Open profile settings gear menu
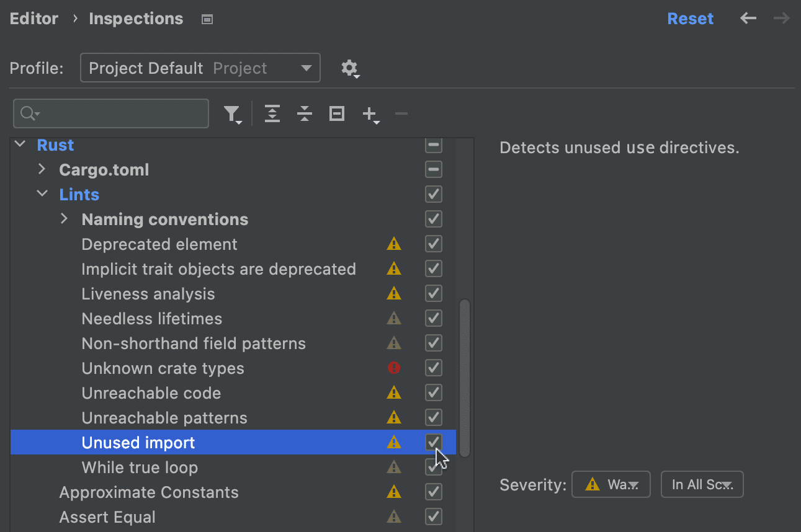The height and width of the screenshot is (532, 801). pos(349,68)
